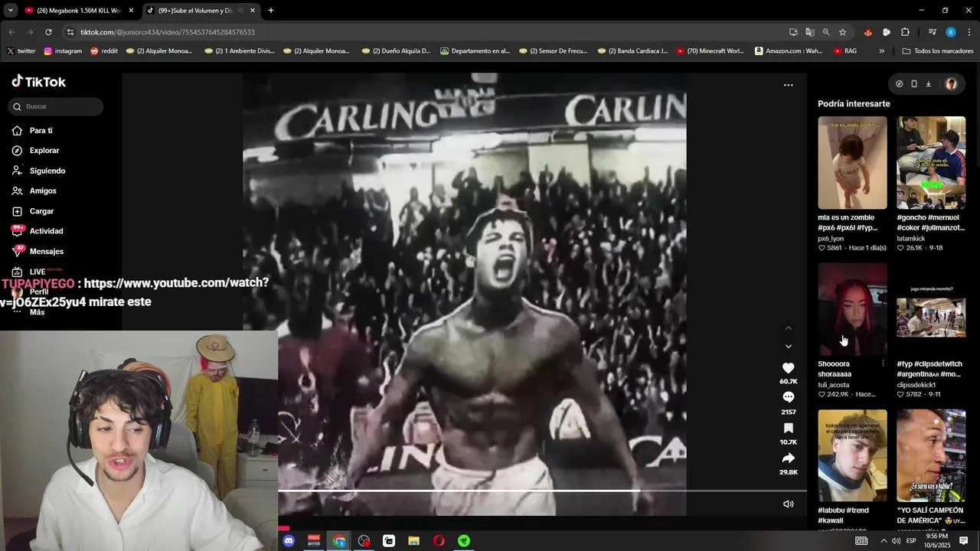Open the instagram bookmark
Viewport: 980px width, 551px height.
(63, 51)
